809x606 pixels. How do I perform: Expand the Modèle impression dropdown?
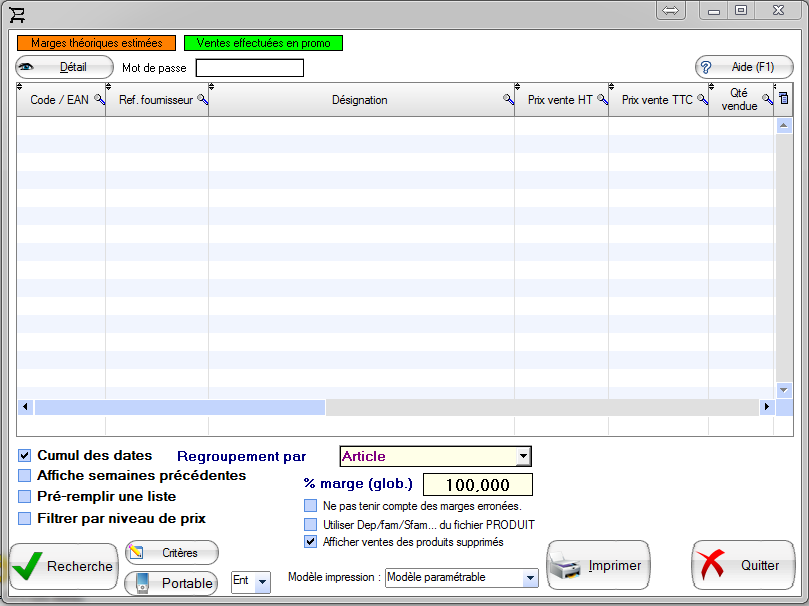[530, 579]
